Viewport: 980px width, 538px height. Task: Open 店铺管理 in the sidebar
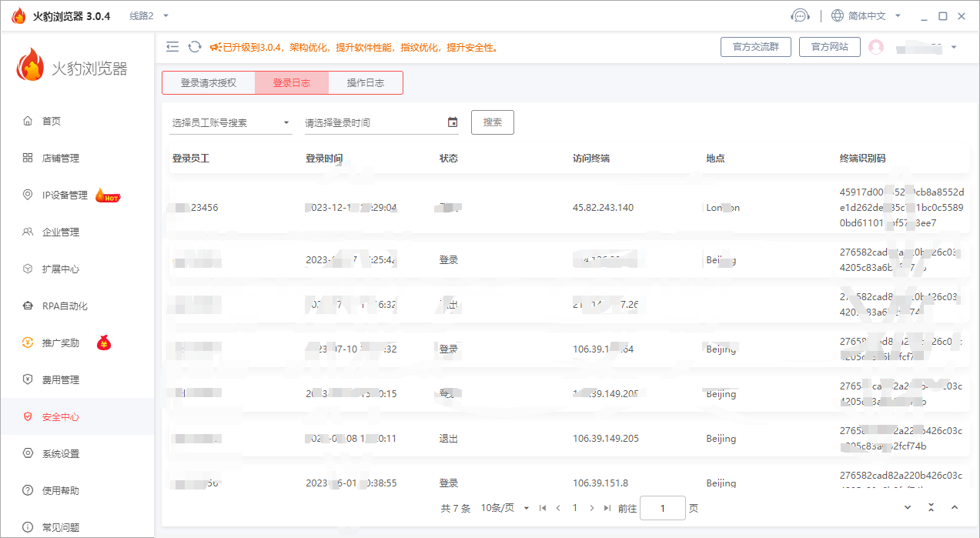60,159
